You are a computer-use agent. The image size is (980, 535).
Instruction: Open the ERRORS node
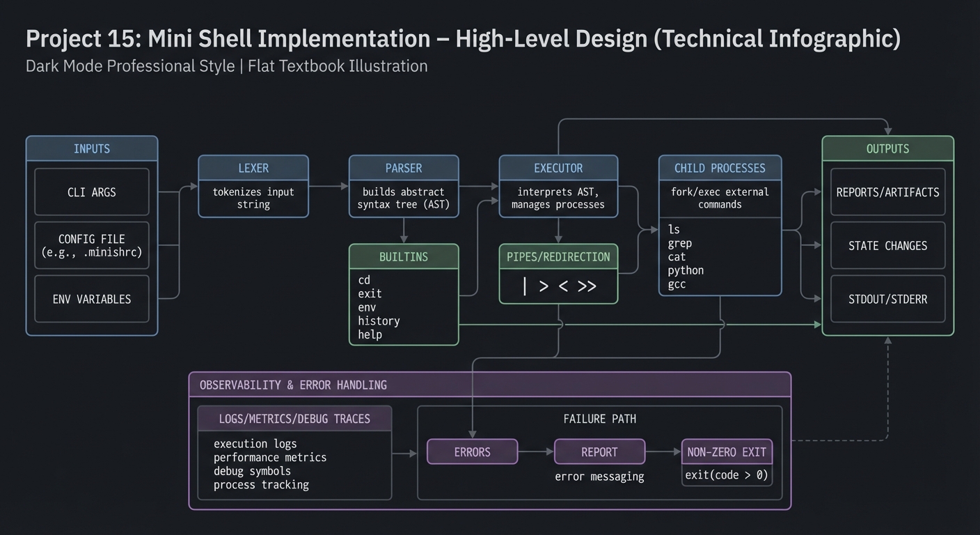[x=472, y=451]
